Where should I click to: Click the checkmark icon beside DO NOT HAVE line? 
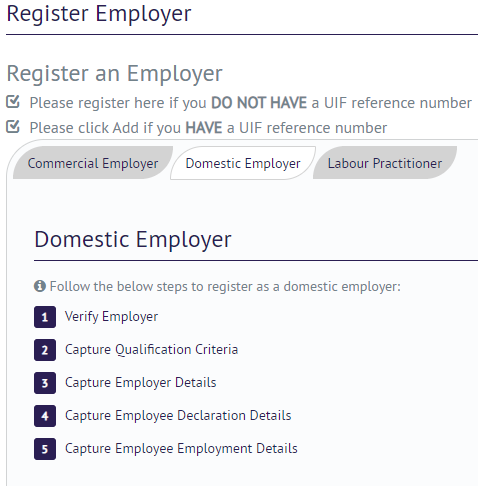(x=13, y=102)
